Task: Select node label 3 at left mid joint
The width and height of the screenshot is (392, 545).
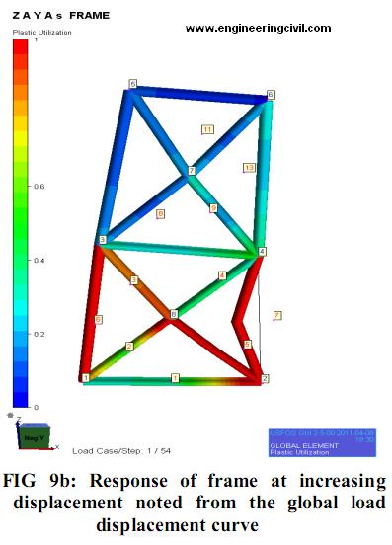Action: [103, 240]
